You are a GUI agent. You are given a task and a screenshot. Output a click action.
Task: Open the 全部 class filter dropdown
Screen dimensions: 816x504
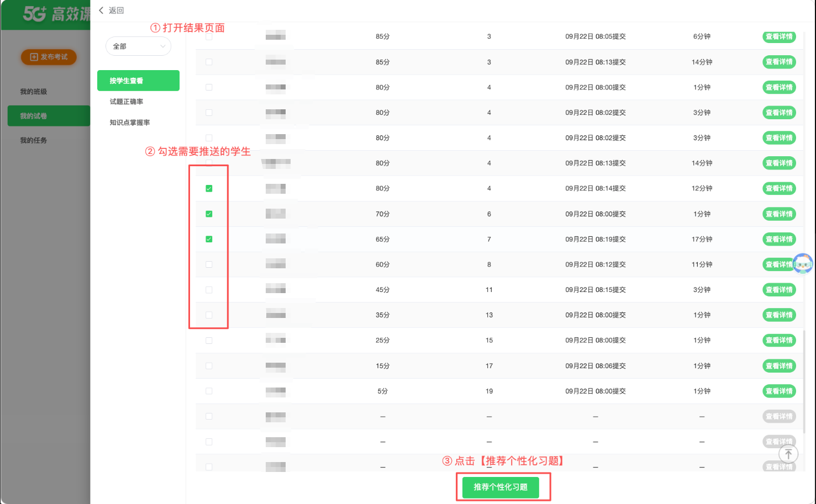point(138,46)
